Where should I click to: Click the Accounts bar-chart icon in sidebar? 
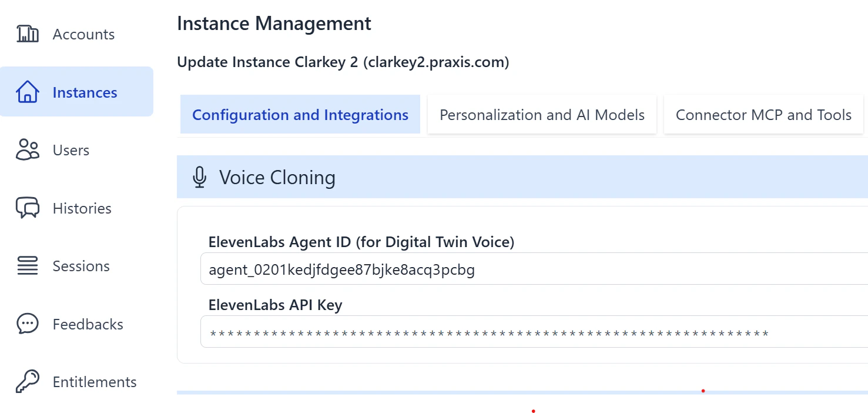(x=28, y=34)
